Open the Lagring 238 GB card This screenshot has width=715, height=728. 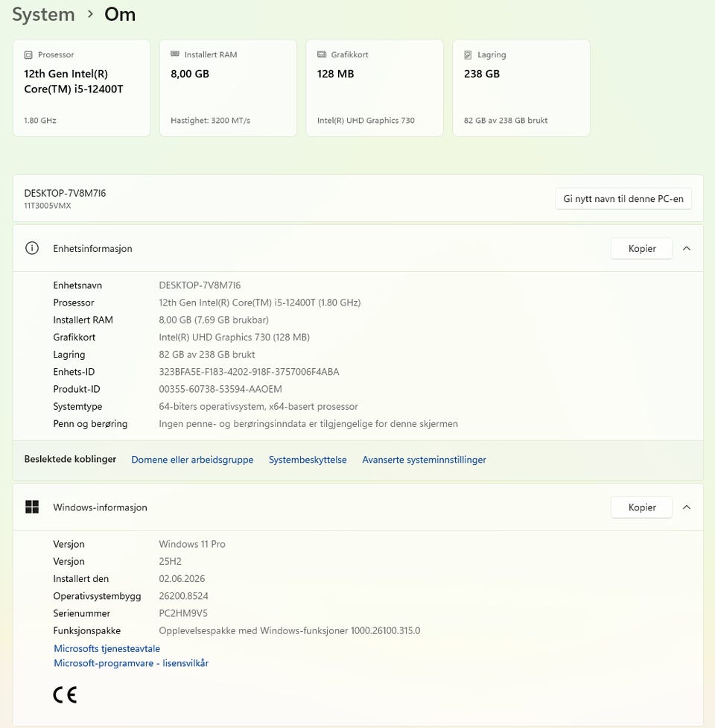coord(521,88)
